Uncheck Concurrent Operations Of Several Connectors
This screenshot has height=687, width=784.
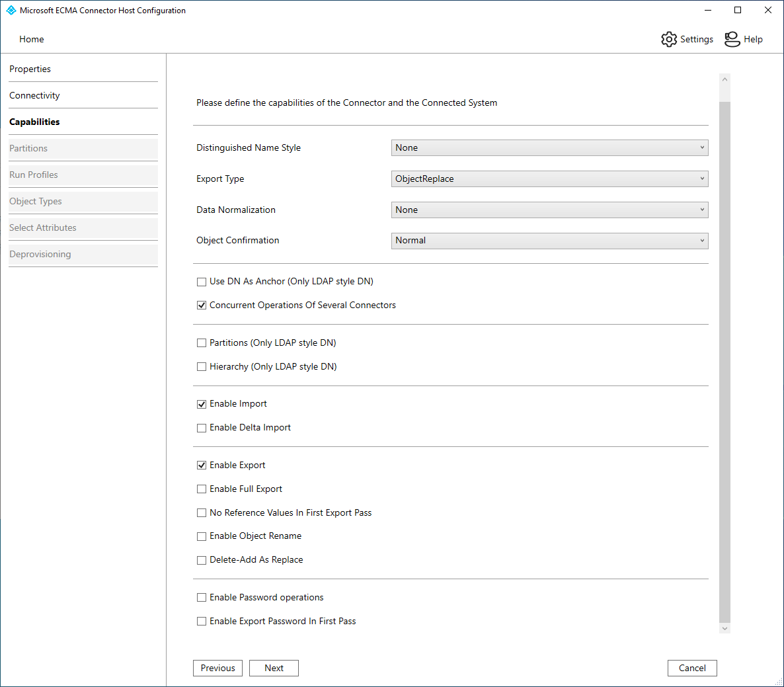tap(202, 305)
